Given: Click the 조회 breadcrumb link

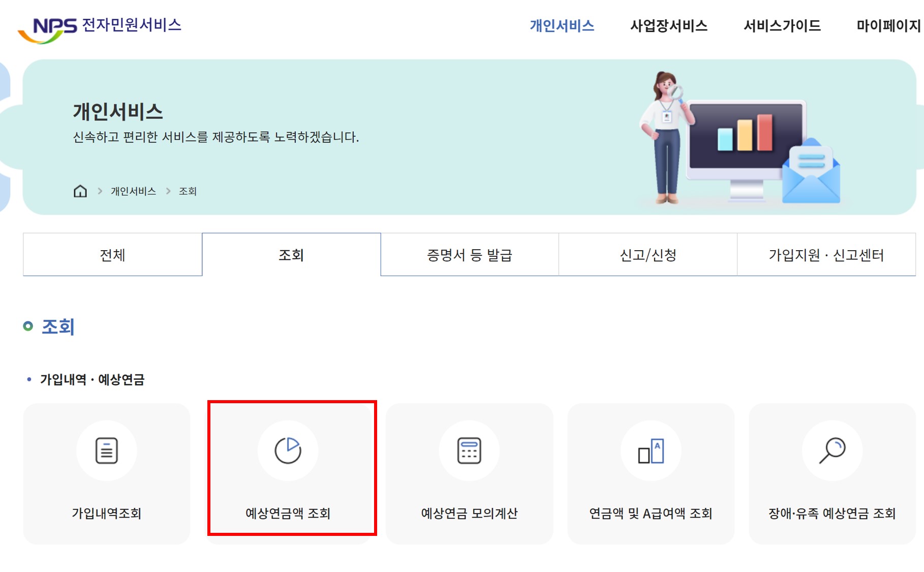Looking at the screenshot, I should pyautogui.click(x=188, y=191).
